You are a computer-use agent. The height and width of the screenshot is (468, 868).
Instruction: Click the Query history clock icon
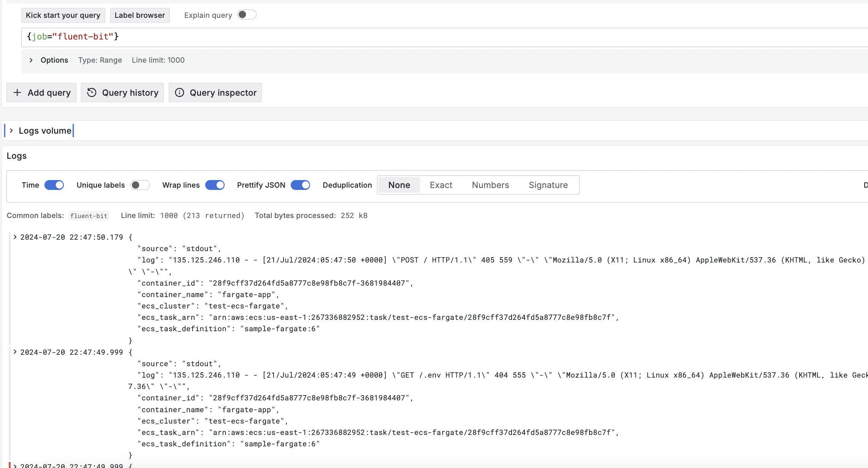[x=92, y=93]
